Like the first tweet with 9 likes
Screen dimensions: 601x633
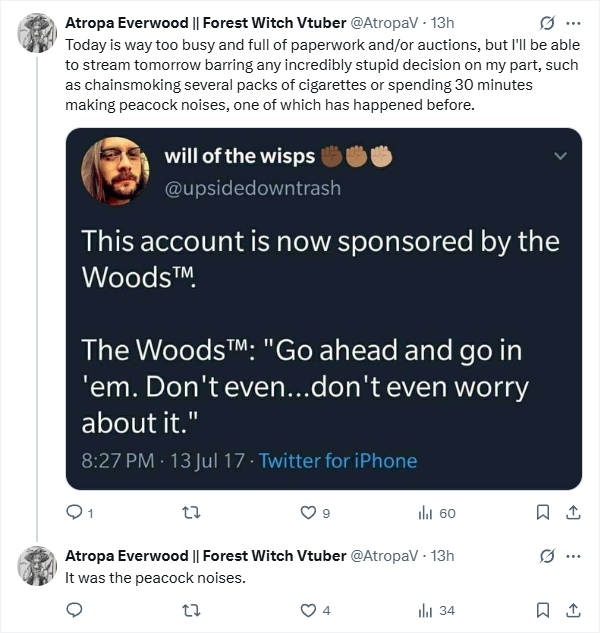309,513
